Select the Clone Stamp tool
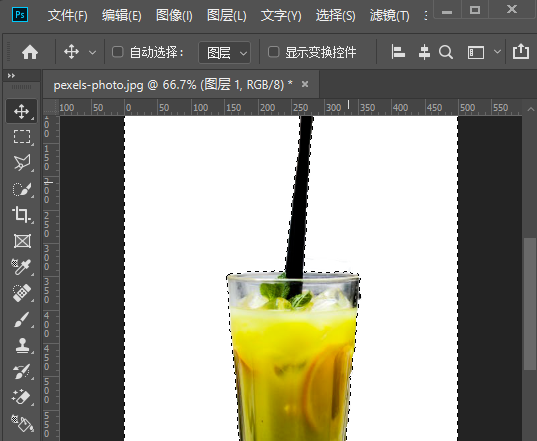 [22, 345]
